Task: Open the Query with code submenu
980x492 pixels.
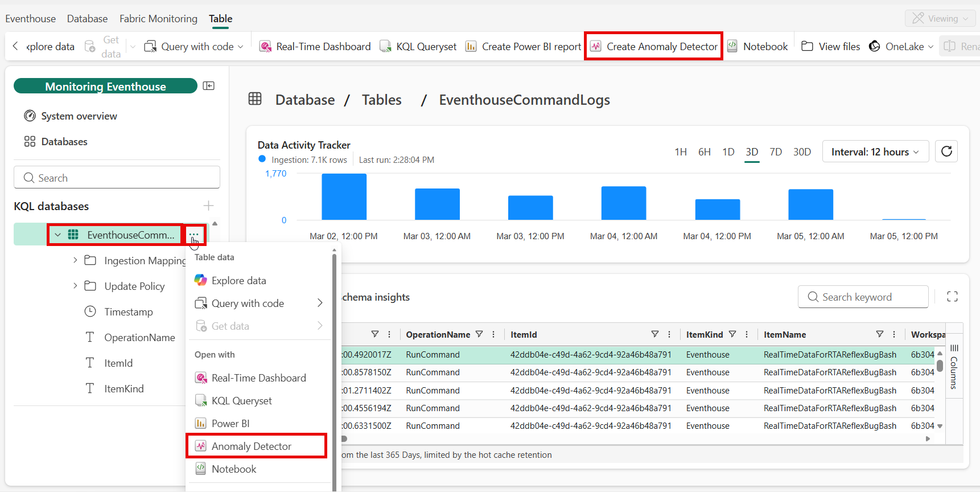Action: point(259,303)
